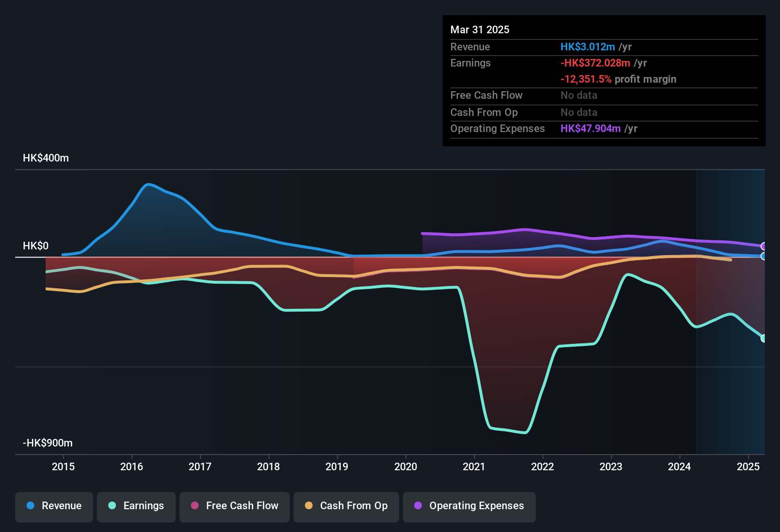Click the Mar 31 2025 tooltip date
Image resolution: width=780 pixels, height=532 pixels.
click(480, 29)
